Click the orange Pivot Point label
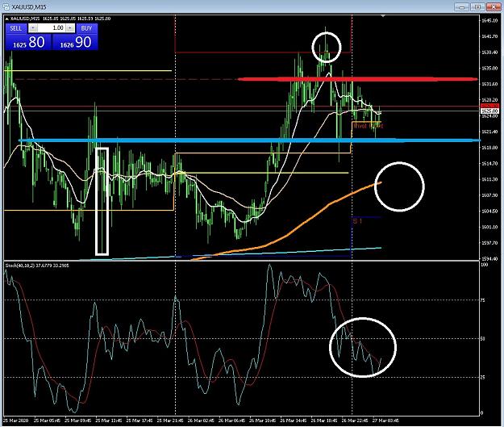Viewport: 504px width, 427px height. (369, 126)
